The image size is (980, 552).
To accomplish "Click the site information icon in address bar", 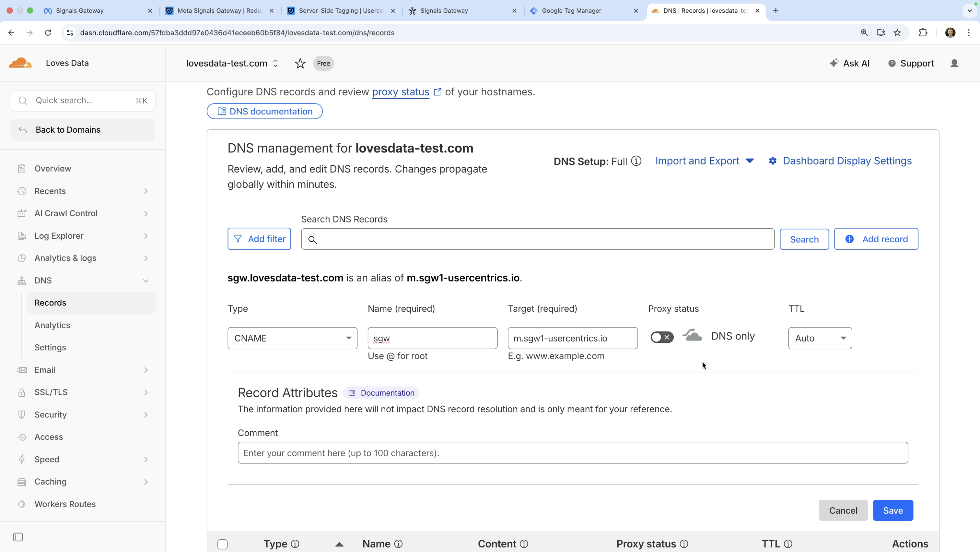I will [x=70, y=33].
